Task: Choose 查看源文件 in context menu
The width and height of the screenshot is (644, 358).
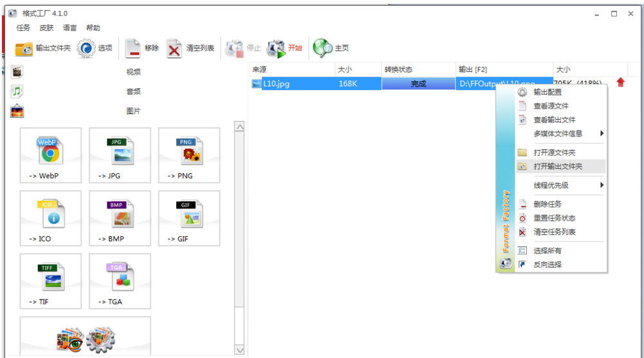Action: point(560,106)
